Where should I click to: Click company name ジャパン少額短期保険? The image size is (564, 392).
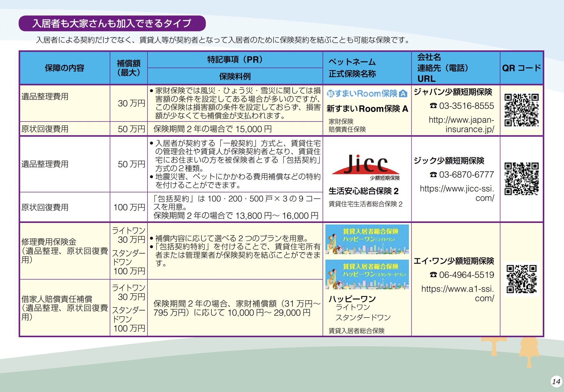point(453,92)
